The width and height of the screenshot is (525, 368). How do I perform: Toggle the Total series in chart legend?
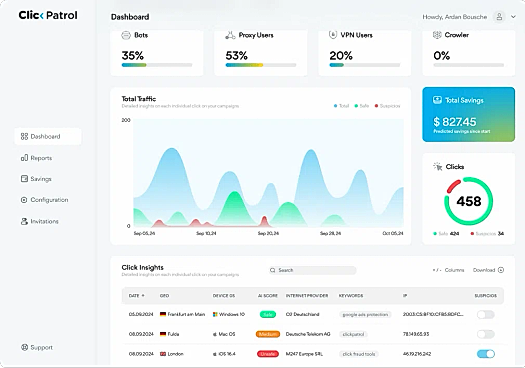pyautogui.click(x=341, y=106)
